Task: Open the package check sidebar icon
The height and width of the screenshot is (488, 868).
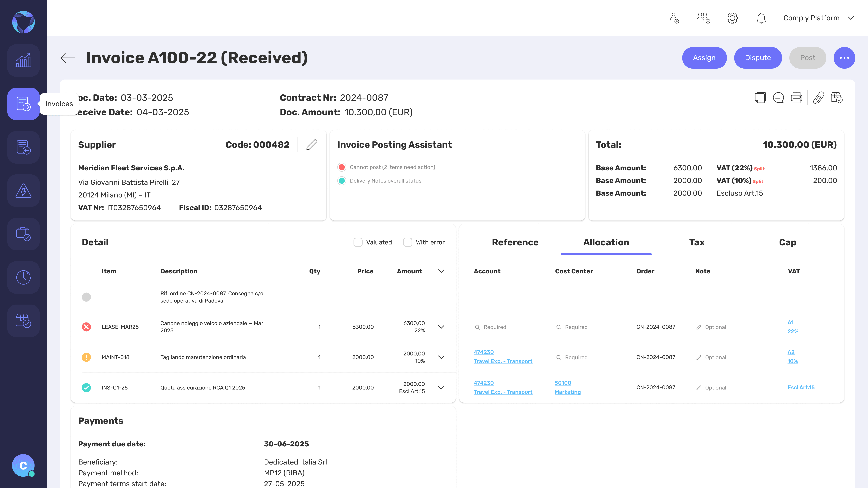Action: [23, 321]
